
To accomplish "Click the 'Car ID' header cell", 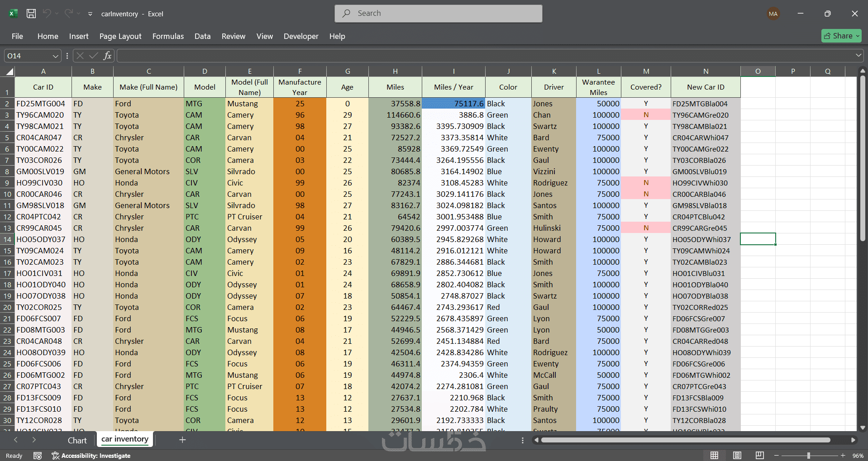I will click(43, 87).
